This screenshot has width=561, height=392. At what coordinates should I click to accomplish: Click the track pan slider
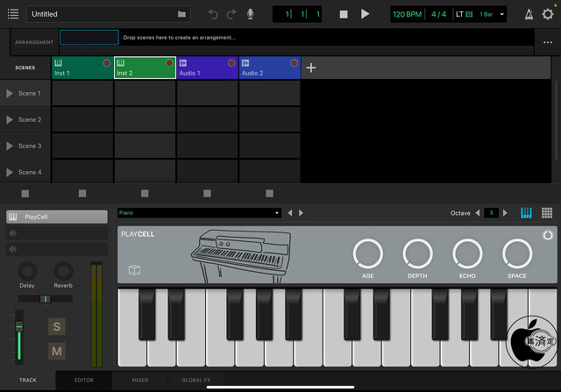tap(46, 299)
